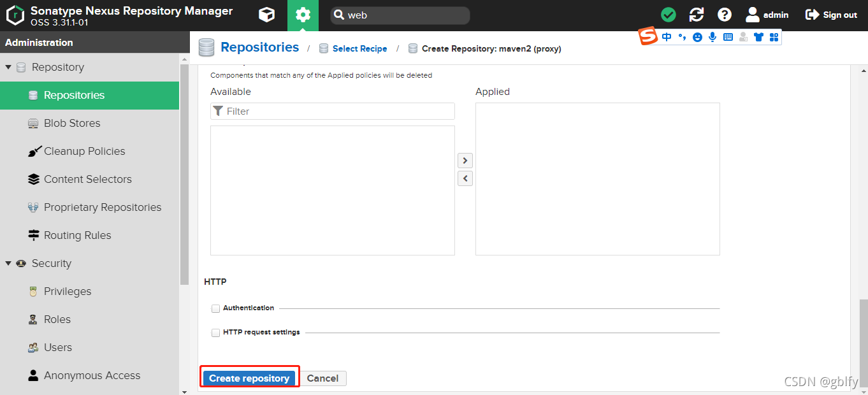Click the Routing Rules signpost icon
This screenshot has height=395, width=868.
click(x=34, y=235)
